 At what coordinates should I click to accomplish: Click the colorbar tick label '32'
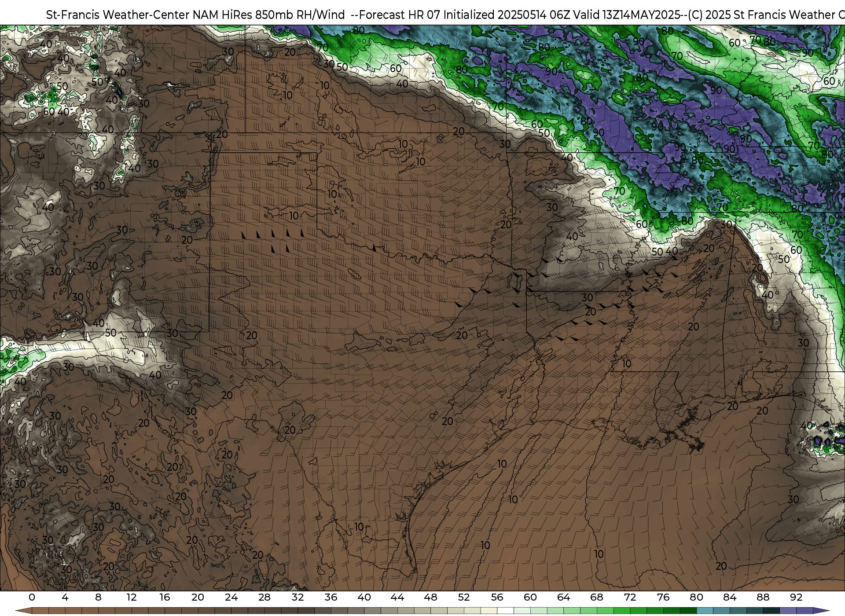[298, 597]
